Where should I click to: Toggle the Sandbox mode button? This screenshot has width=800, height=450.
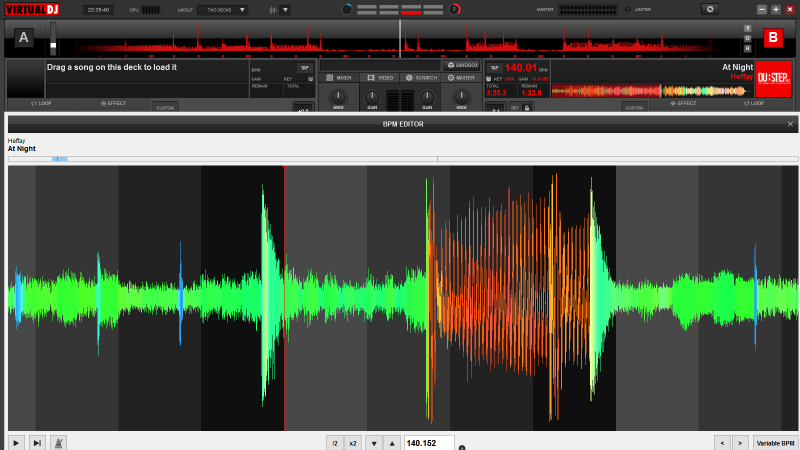click(462, 65)
